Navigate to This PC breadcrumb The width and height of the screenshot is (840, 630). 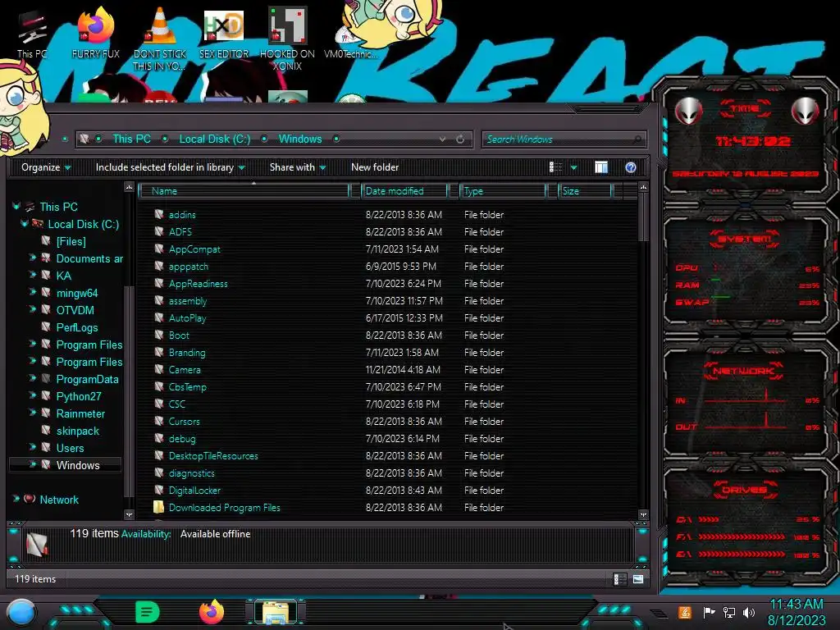click(131, 139)
